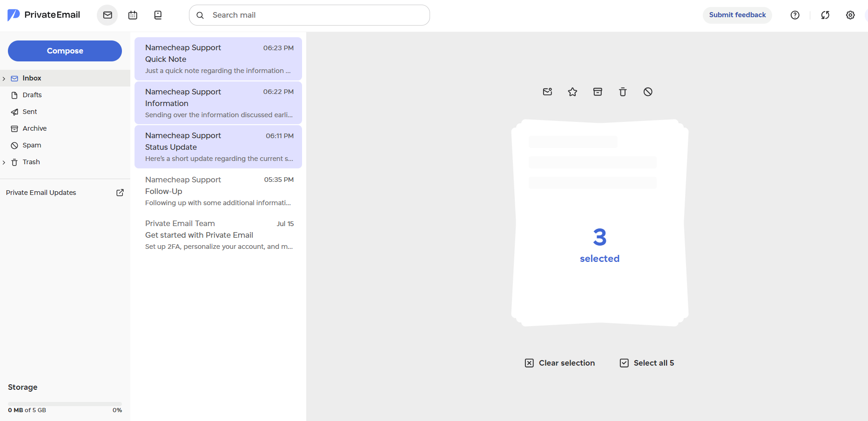Screen dimensions: 868x421
Task: Click the Jul 15 date
Action: (x=285, y=224)
